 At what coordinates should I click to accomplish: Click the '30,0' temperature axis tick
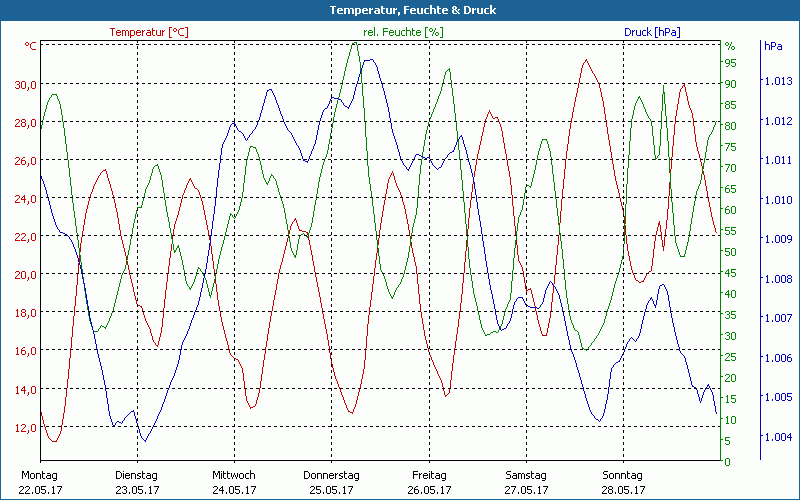coord(25,84)
